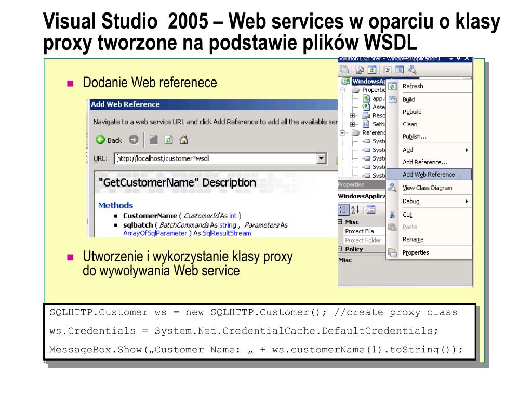This screenshot has height=399, width=532.
Task: Open Solution Explorer window position dropdown
Action: pos(451,59)
